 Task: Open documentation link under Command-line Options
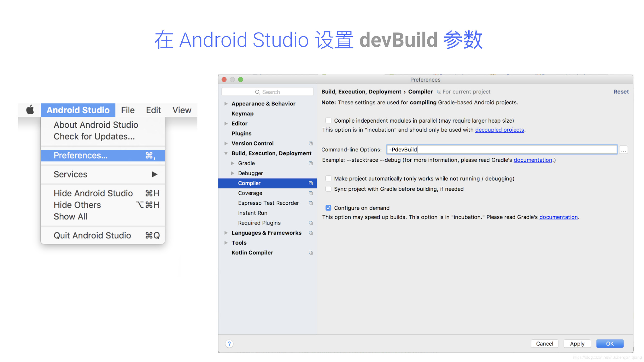point(533,160)
